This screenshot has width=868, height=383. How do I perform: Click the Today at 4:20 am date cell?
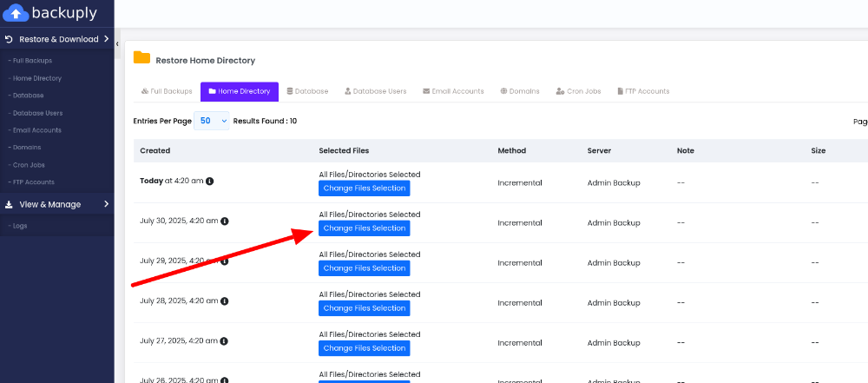172,182
